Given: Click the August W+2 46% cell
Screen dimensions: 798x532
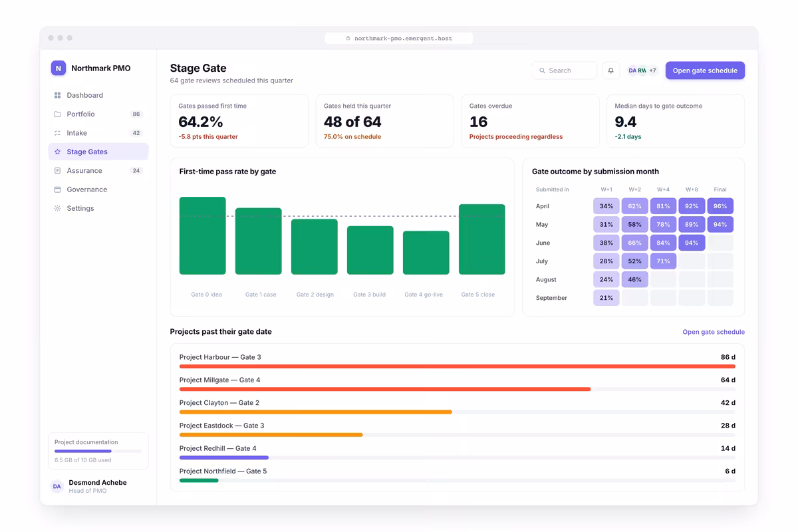Looking at the screenshot, I should tap(635, 279).
